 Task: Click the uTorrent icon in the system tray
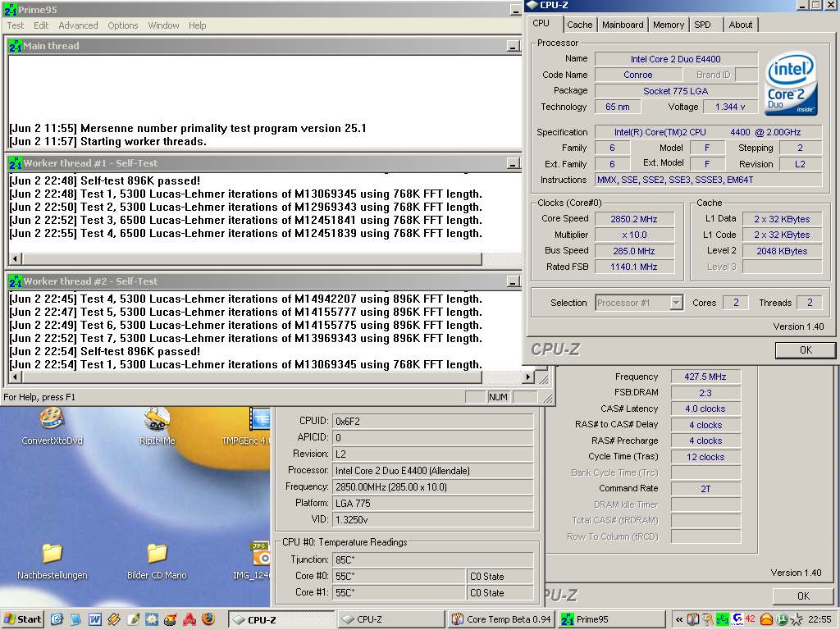(x=781, y=619)
